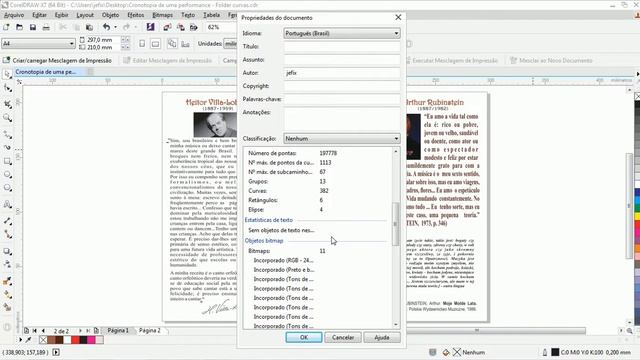This screenshot has width=640, height=360.
Task: Open the Classificação dropdown
Action: tap(342, 139)
